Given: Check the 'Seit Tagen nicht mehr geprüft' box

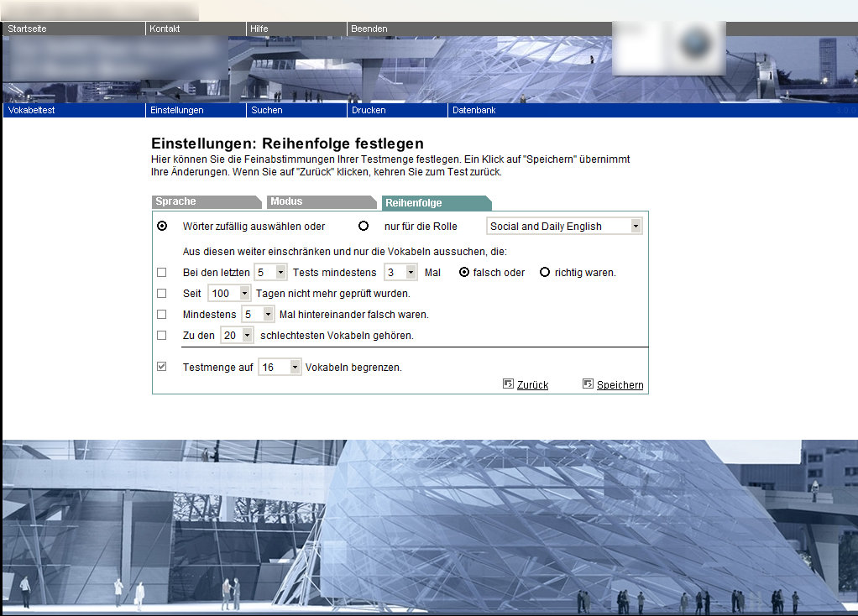Looking at the screenshot, I should [x=162, y=293].
